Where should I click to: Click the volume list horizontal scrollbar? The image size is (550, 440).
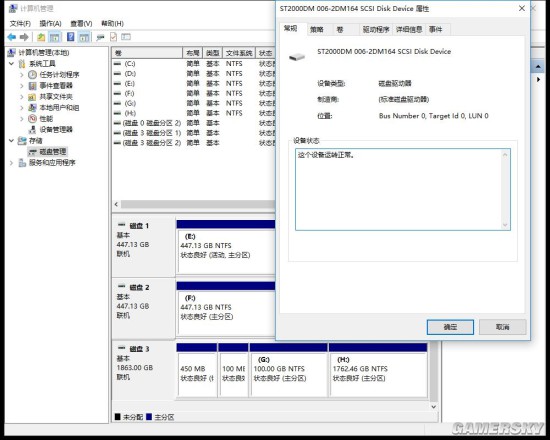click(x=198, y=204)
